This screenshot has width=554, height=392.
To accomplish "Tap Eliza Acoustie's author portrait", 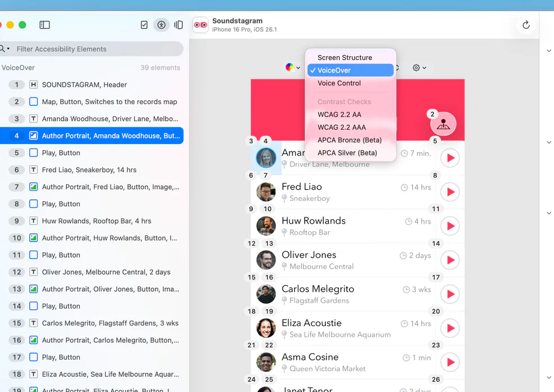I will [266, 328].
